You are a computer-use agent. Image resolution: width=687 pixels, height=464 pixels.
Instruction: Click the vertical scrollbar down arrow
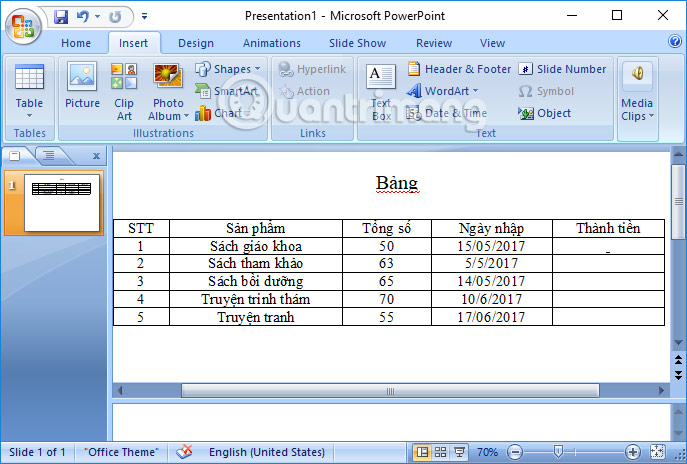(x=678, y=343)
